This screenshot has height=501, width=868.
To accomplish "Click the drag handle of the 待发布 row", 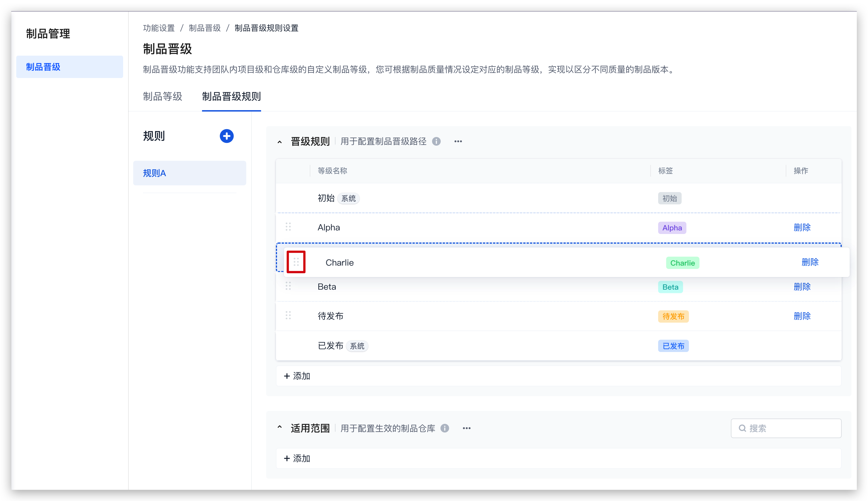I will (288, 316).
